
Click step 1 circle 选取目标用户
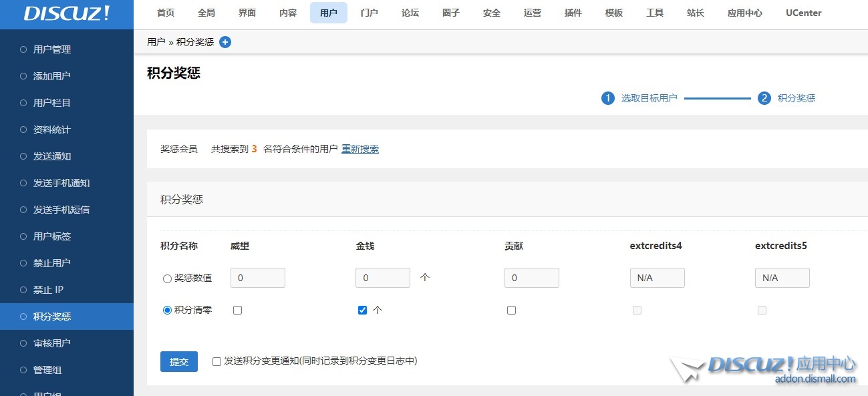[607, 98]
